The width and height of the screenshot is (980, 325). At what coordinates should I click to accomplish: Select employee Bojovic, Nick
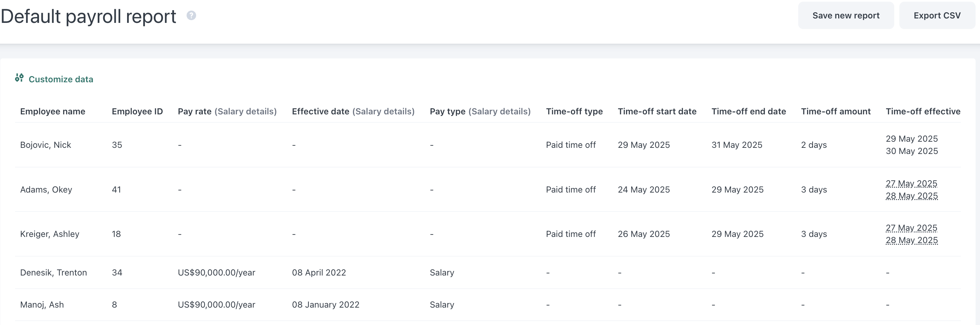tap(46, 145)
